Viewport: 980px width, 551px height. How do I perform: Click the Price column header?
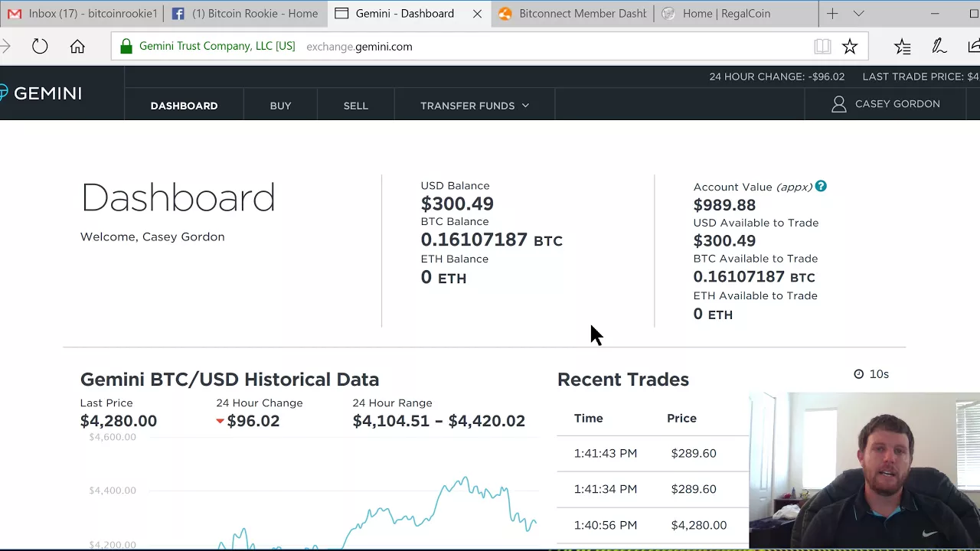pyautogui.click(x=681, y=418)
